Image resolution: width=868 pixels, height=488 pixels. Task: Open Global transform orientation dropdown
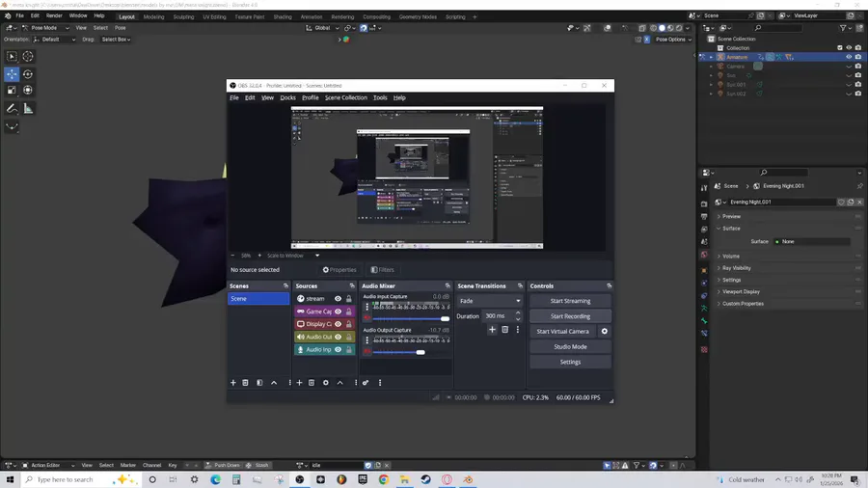[x=323, y=28]
